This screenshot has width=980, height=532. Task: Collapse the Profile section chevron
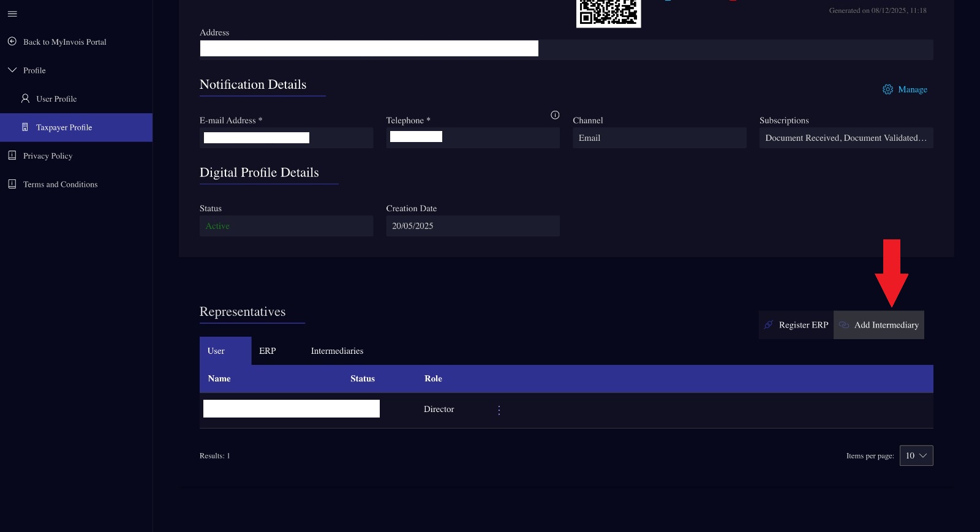pos(12,70)
